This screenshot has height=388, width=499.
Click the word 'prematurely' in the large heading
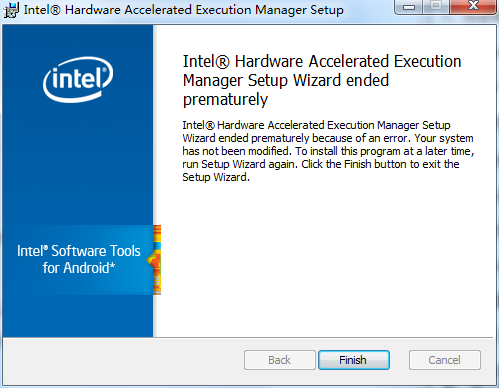coord(225,99)
